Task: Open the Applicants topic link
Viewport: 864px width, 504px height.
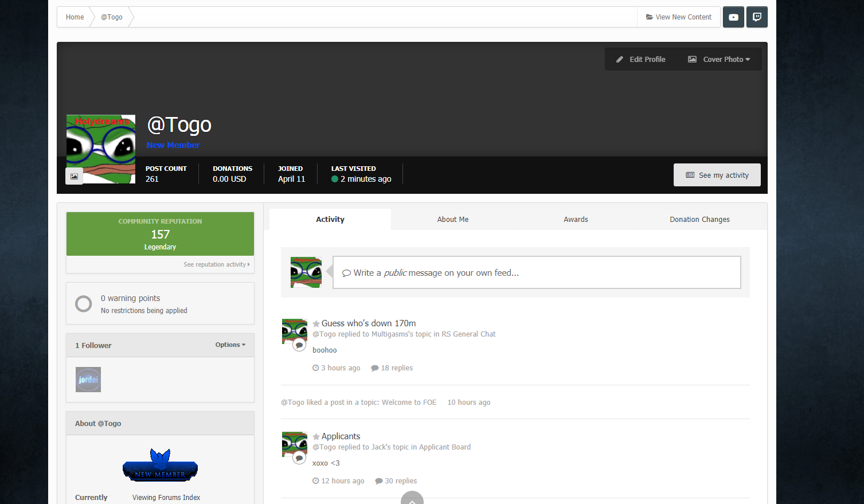Action: click(341, 436)
